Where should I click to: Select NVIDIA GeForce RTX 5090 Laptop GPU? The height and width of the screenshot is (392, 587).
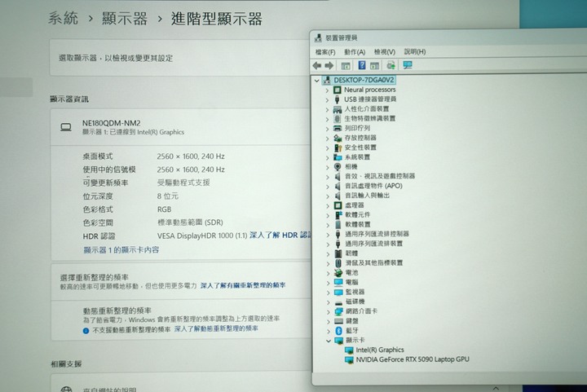[x=412, y=359]
